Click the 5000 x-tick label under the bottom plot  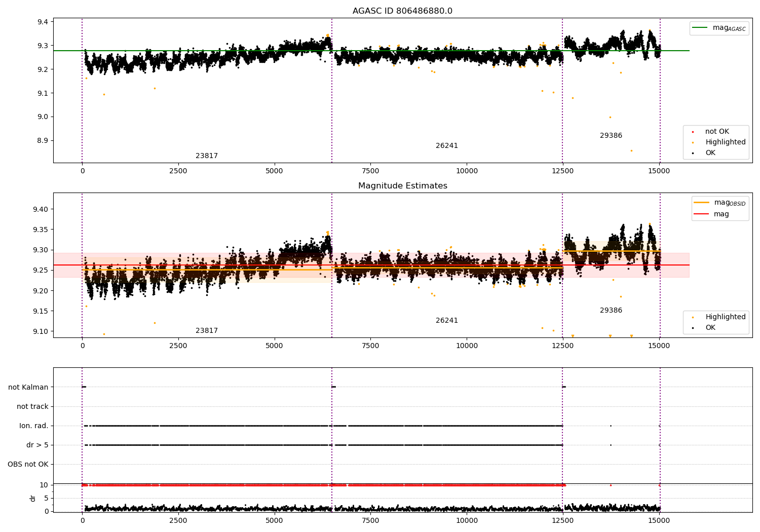pyautogui.click(x=274, y=520)
